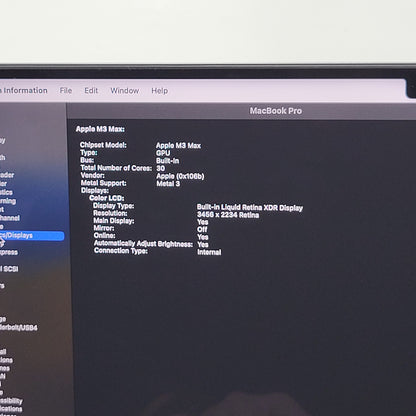Open the Window menu
416x416 pixels.
(125, 90)
